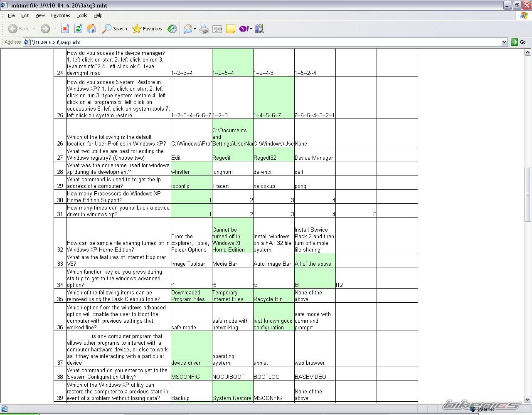Click the 'MSCONFIG' cell in row 38
This screenshot has height=415, width=532.
click(x=191, y=373)
